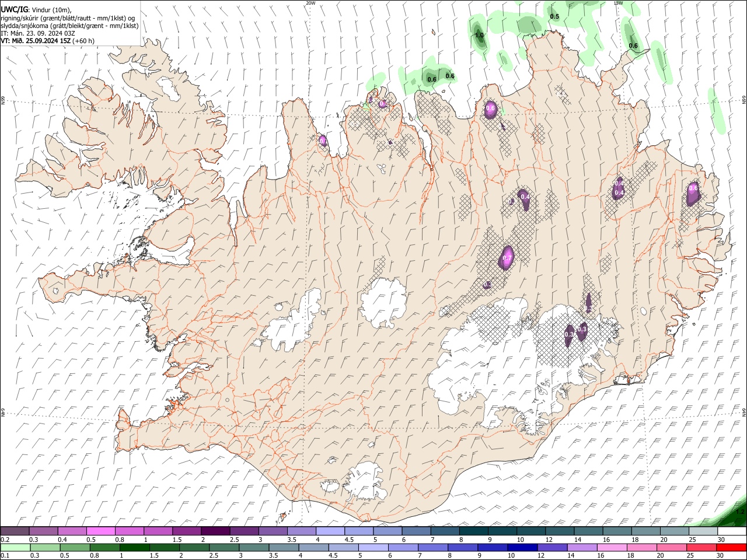Viewport: 747px width, 560px height.
Task: Click the initial time 'IT: Mán. 23. 09. 2024 03Z'
Action: [38, 33]
